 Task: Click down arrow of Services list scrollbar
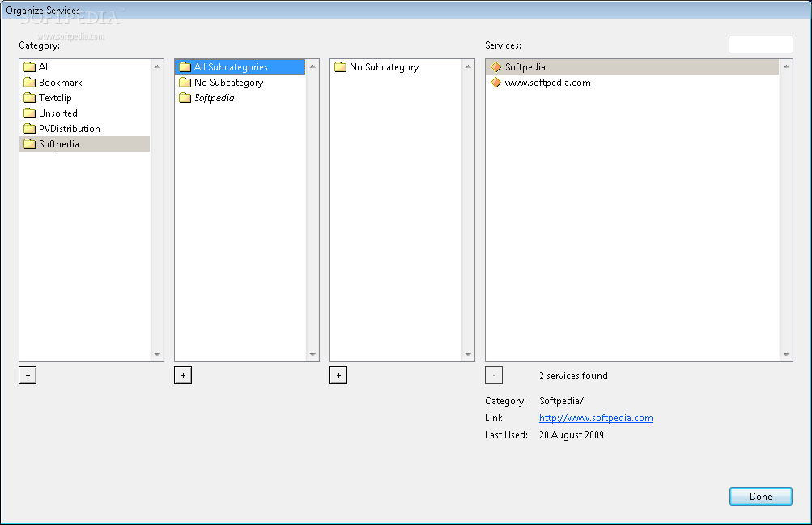786,355
